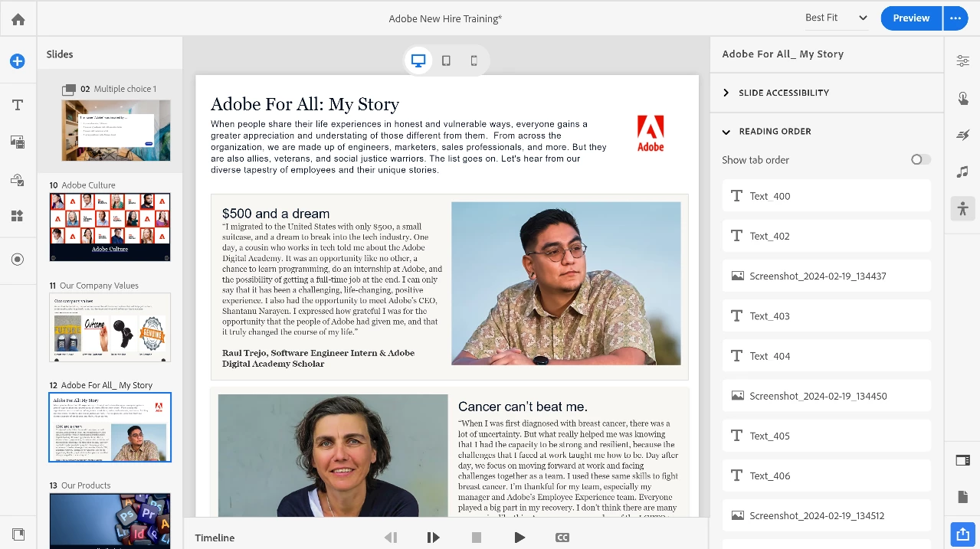This screenshot has height=549, width=980.
Task: Select Text_400 in reading order
Action: (826, 196)
